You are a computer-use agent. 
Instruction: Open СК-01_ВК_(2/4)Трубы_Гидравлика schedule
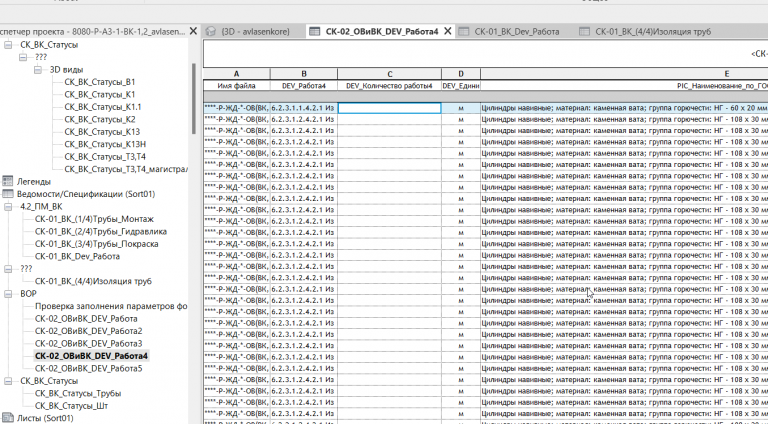tap(100, 232)
